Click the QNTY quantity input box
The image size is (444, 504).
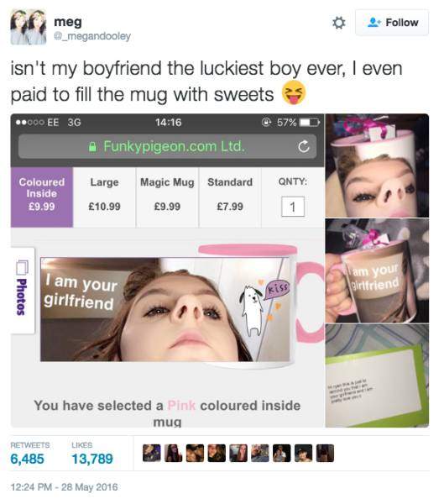point(293,207)
